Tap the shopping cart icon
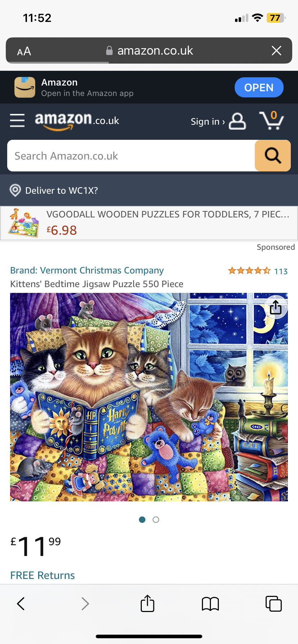This screenshot has width=298, height=644. [271, 120]
